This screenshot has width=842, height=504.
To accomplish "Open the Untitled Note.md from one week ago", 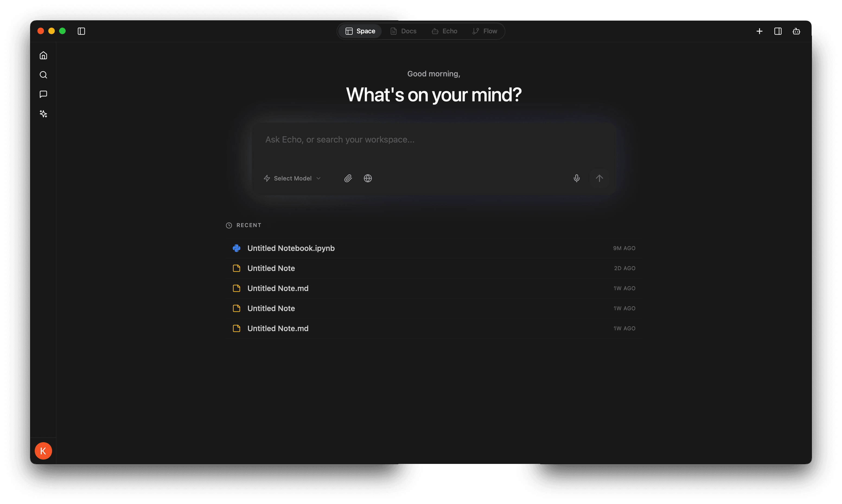I will [x=278, y=288].
